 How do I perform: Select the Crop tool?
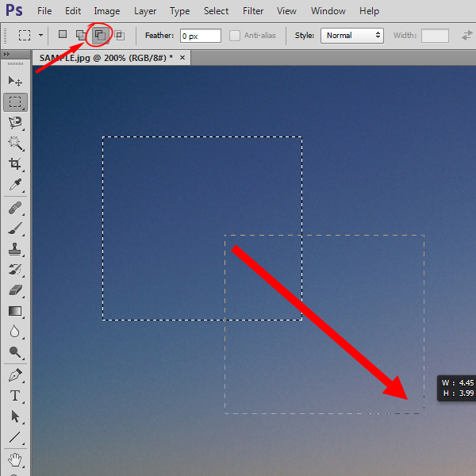point(15,163)
